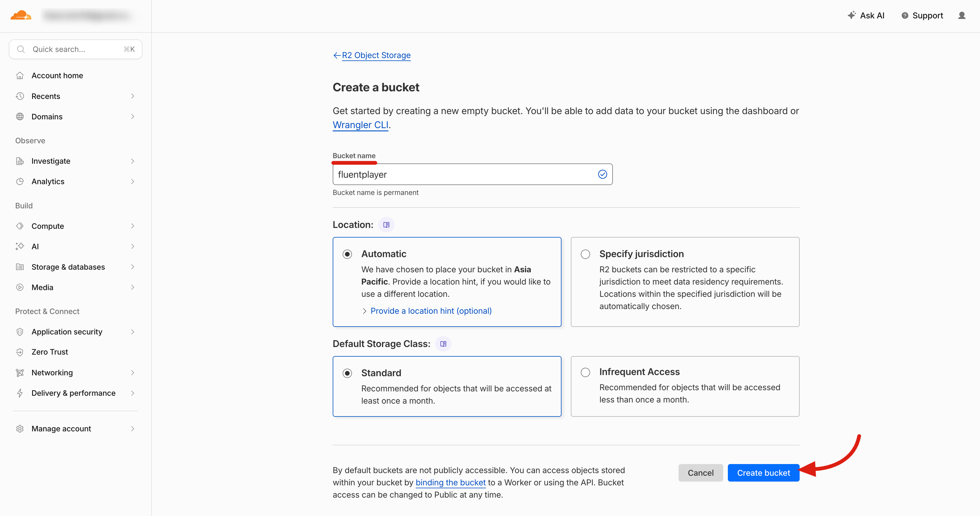Click the Compute diamond icon
Screen dimensions: 980x516
(20, 226)
